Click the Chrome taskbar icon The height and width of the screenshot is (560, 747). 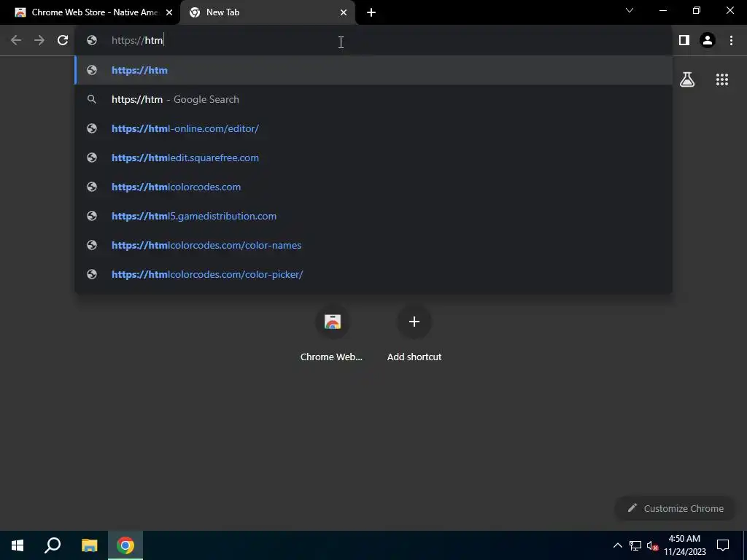coord(125,545)
